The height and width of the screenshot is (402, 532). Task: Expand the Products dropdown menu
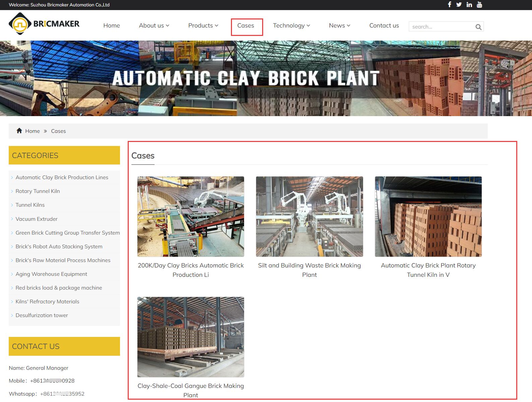pyautogui.click(x=203, y=26)
